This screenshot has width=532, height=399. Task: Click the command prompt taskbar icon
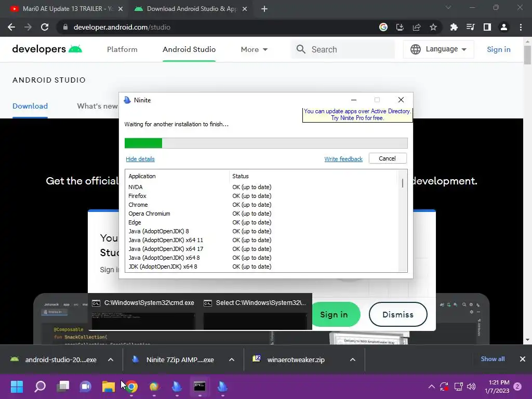[199, 387]
